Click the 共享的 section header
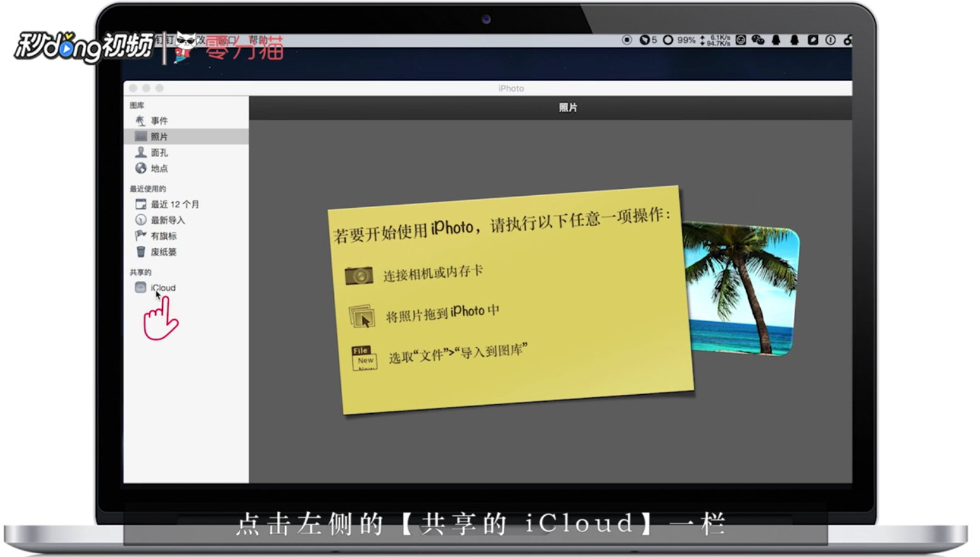The width and height of the screenshot is (980, 557). (141, 272)
